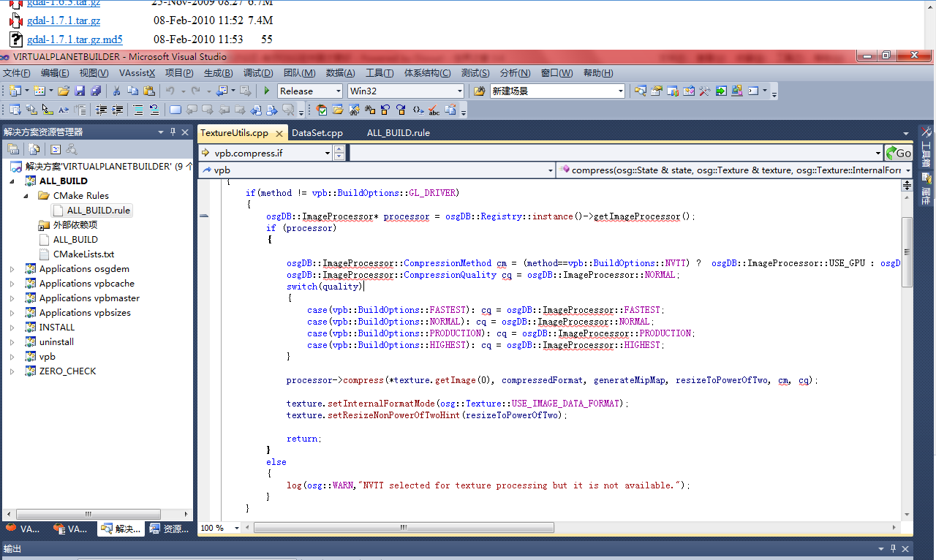Open the Toolbox from toolbar
936x560 pixels.
pyautogui.click(x=704, y=91)
